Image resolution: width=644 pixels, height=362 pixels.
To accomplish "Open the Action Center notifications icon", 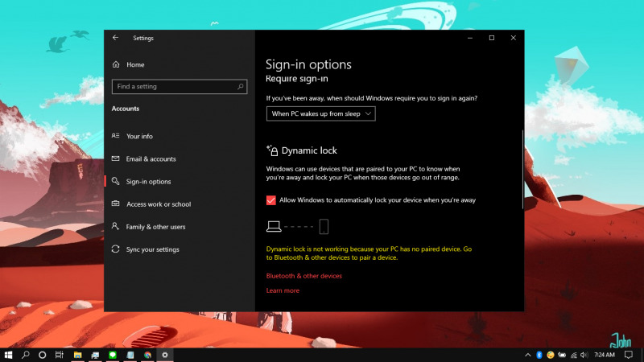I will (629, 355).
